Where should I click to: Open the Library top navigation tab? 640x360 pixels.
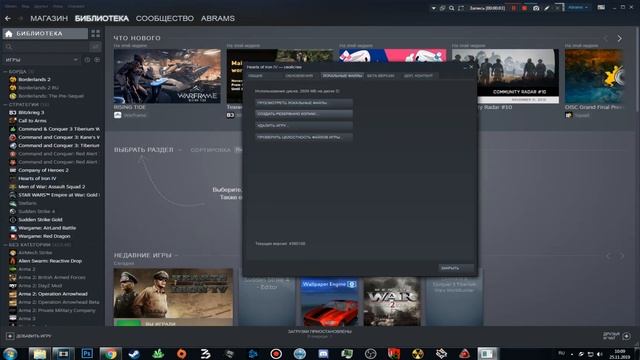[x=102, y=18]
